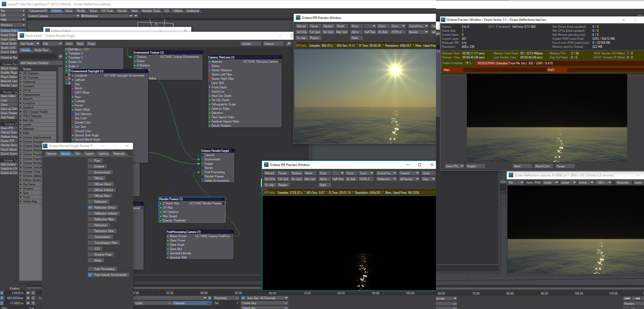644x309 pixels.
Task: Click the item picker icon beside Properties
Action: [x=210, y=298]
